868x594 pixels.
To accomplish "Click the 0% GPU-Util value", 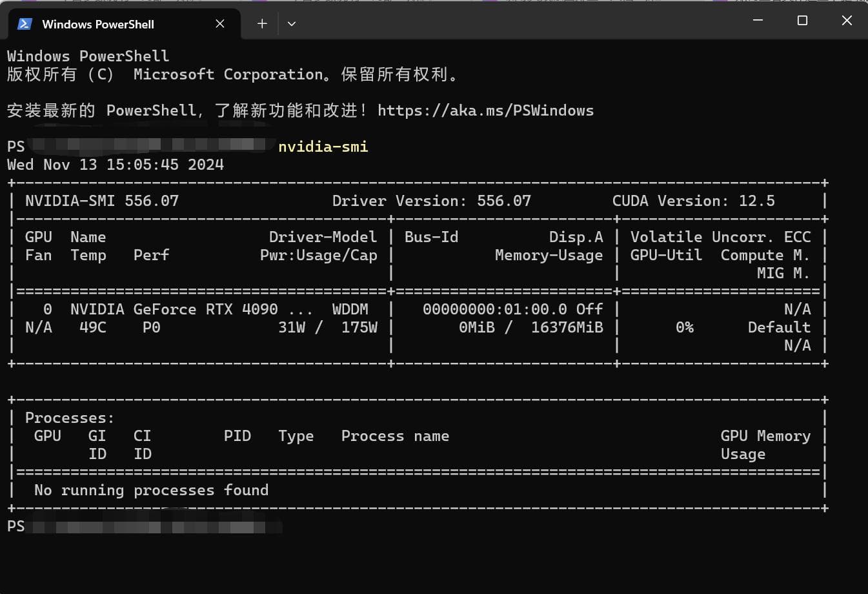I will tap(685, 327).
